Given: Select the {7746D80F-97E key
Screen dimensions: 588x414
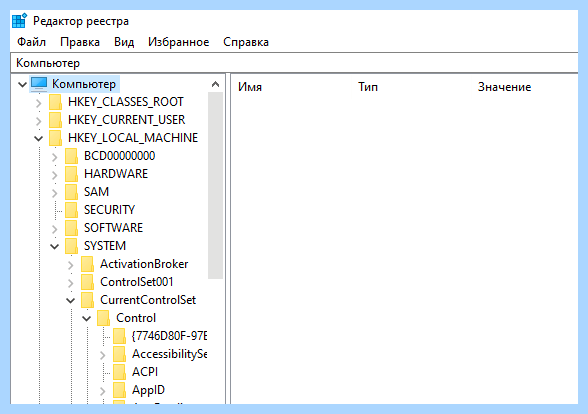Looking at the screenshot, I should tap(169, 336).
